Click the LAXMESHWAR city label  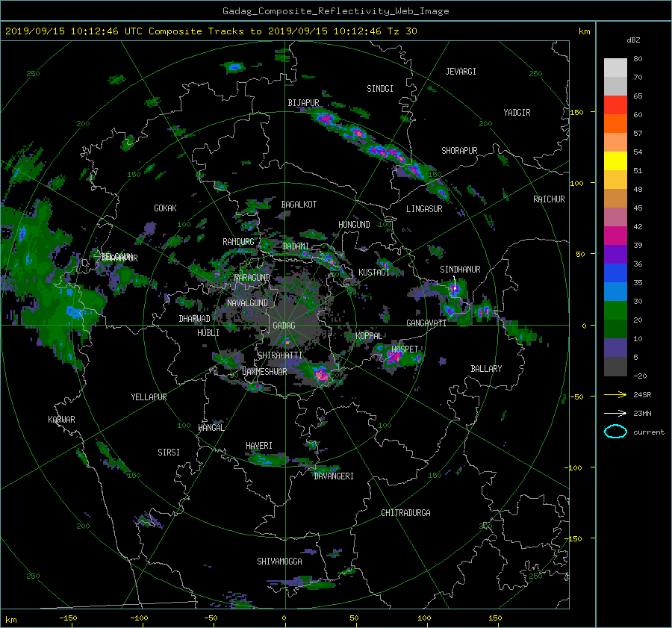pyautogui.click(x=264, y=372)
